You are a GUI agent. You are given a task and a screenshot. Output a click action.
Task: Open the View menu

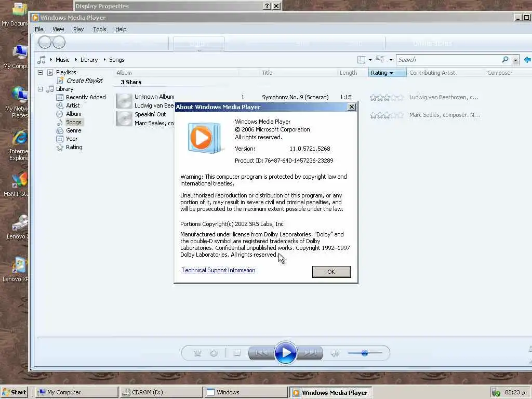pos(58,29)
